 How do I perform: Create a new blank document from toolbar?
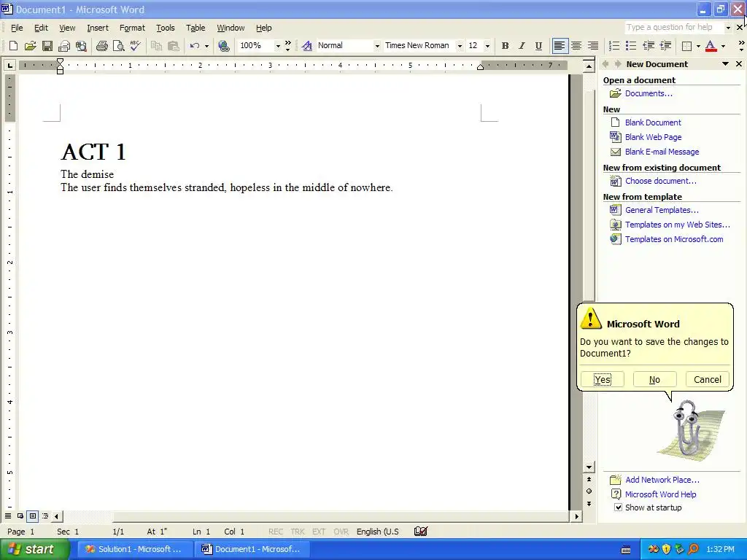[13, 46]
